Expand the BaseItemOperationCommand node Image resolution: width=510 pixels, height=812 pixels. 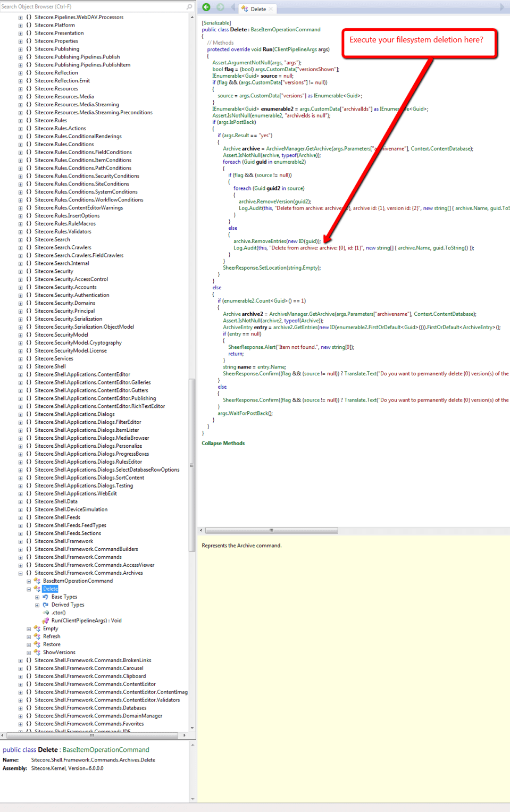(28, 581)
